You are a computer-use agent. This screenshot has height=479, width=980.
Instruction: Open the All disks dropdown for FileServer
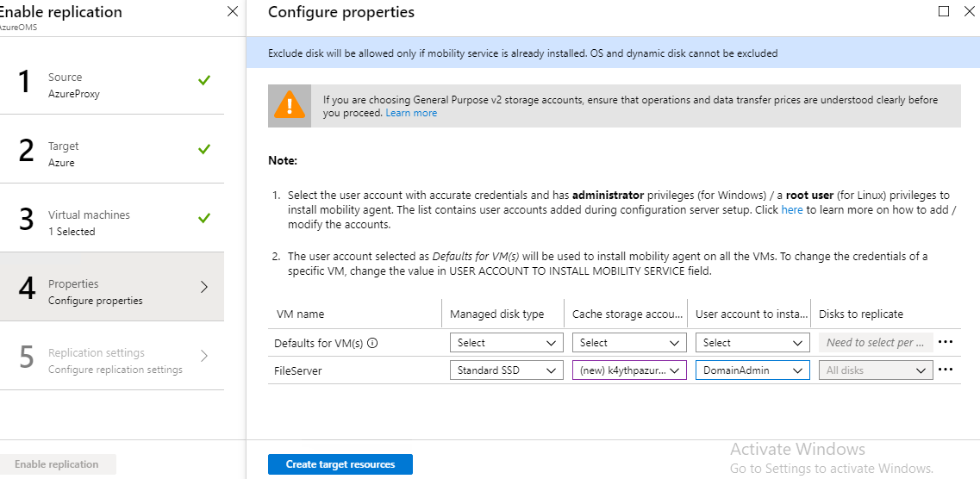pyautogui.click(x=876, y=370)
